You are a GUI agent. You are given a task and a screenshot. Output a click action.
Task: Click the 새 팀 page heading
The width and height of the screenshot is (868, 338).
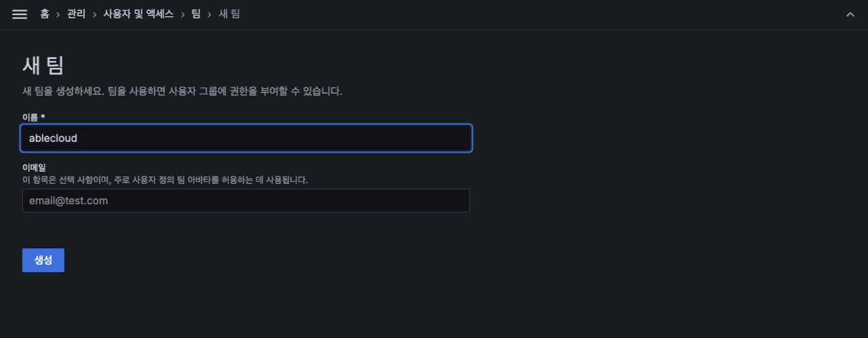pos(43,66)
